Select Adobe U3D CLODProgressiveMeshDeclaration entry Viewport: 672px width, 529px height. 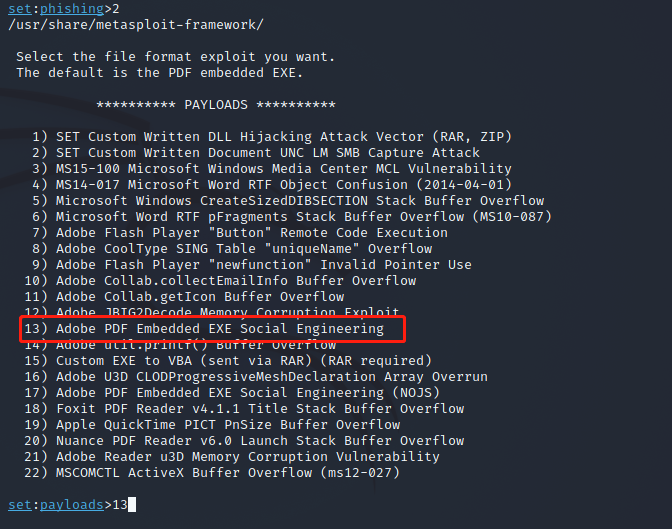pyautogui.click(x=271, y=377)
